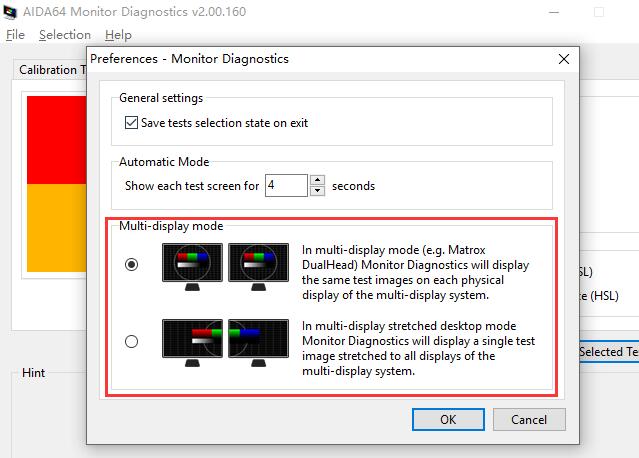Click left monitor image in stretched desktop mode
Viewport: 639px width, 458px height.
tap(194, 341)
